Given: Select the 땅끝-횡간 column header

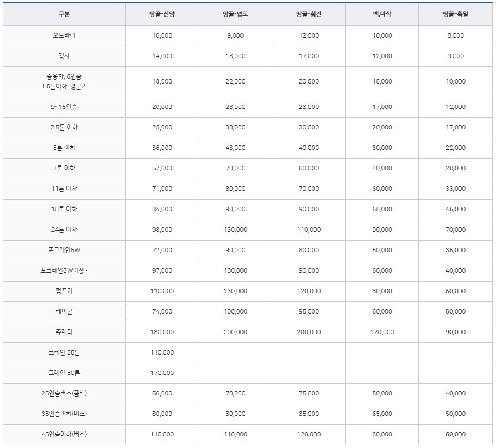Looking at the screenshot, I should click(x=308, y=13).
